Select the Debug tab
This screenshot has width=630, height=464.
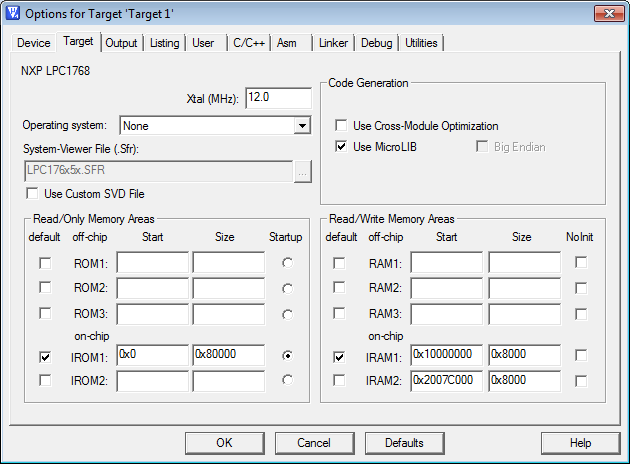[376, 44]
